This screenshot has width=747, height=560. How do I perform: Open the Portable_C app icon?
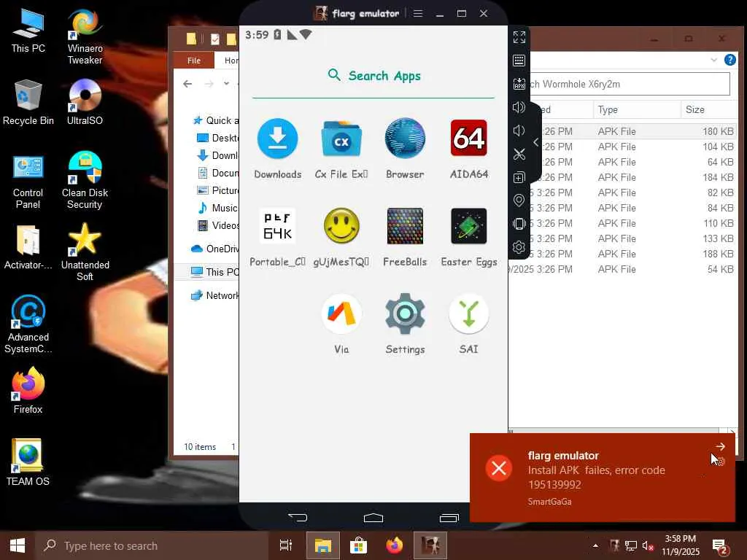coord(278,226)
